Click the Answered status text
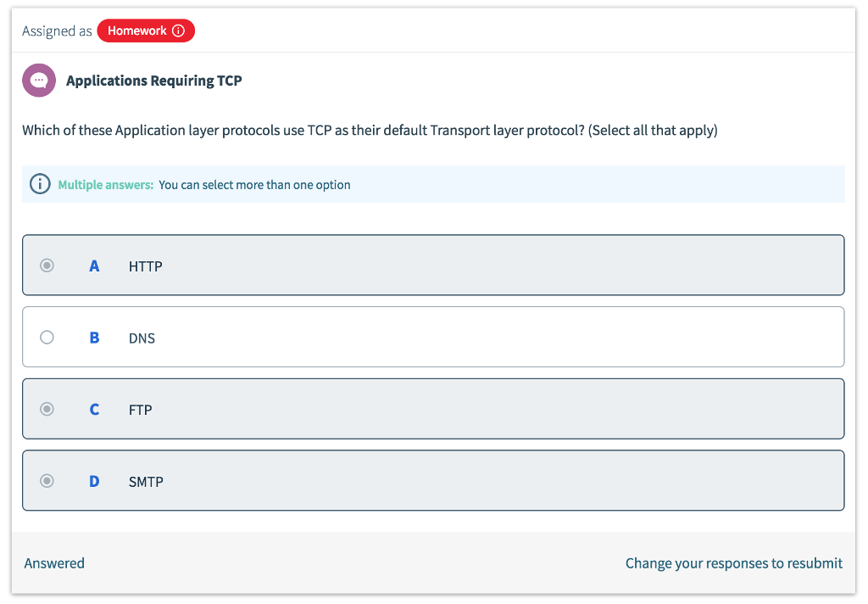Image resolution: width=868 pixels, height=604 pixels. (54, 563)
